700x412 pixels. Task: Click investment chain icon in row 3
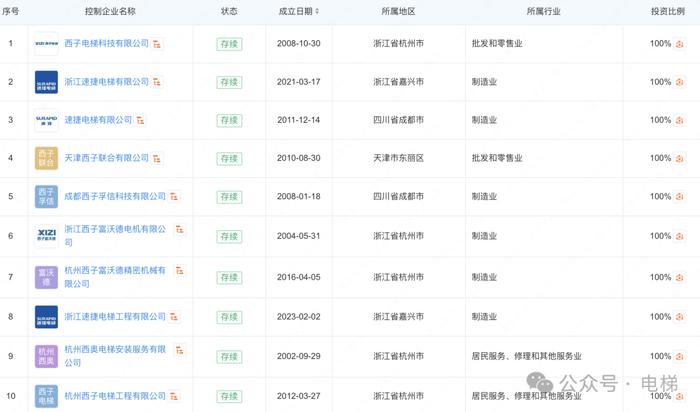[x=679, y=120]
